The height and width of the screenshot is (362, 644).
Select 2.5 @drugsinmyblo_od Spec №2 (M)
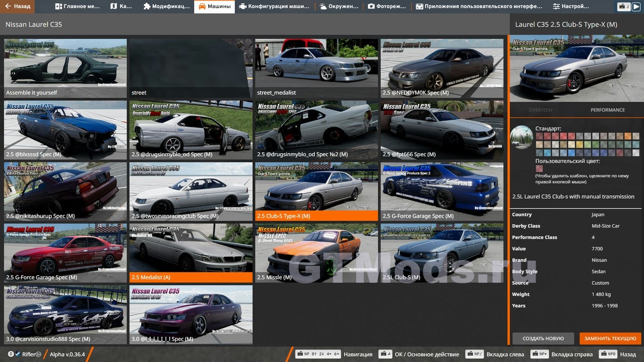[316, 130]
